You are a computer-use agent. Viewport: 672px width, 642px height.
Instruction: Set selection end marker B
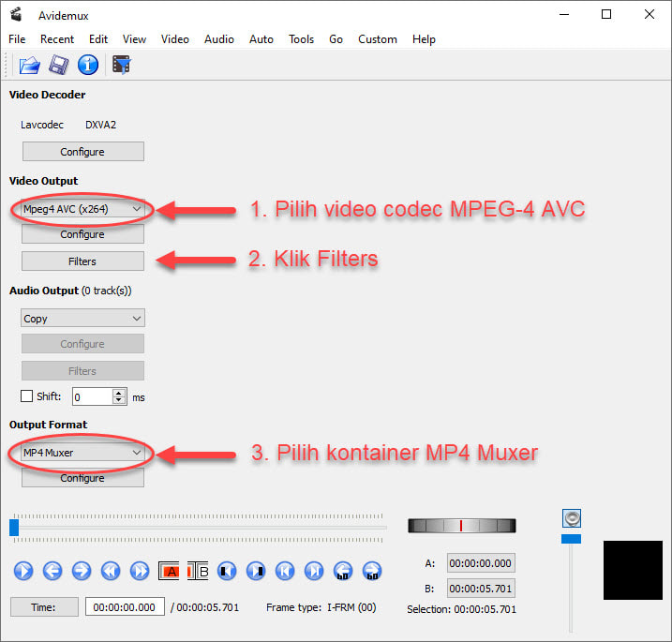[198, 571]
